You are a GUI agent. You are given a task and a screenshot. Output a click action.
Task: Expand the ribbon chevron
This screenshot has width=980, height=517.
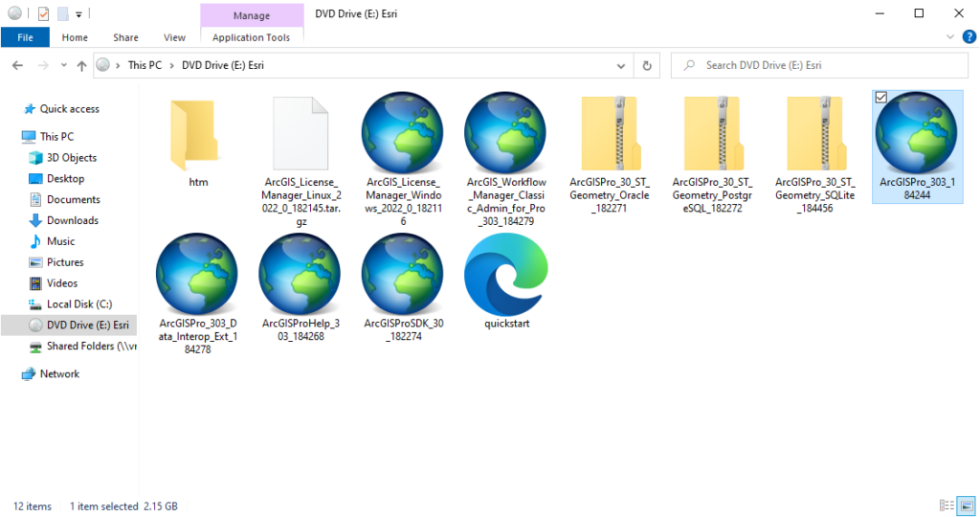click(x=950, y=37)
